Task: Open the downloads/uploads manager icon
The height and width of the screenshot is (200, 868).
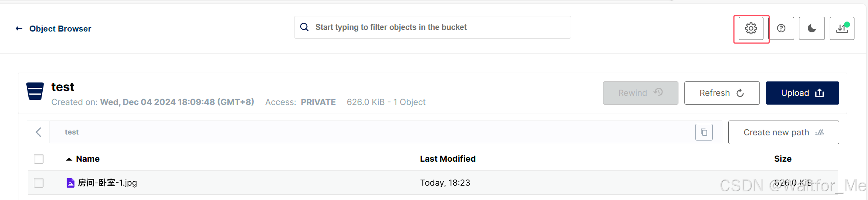Action: (842, 28)
